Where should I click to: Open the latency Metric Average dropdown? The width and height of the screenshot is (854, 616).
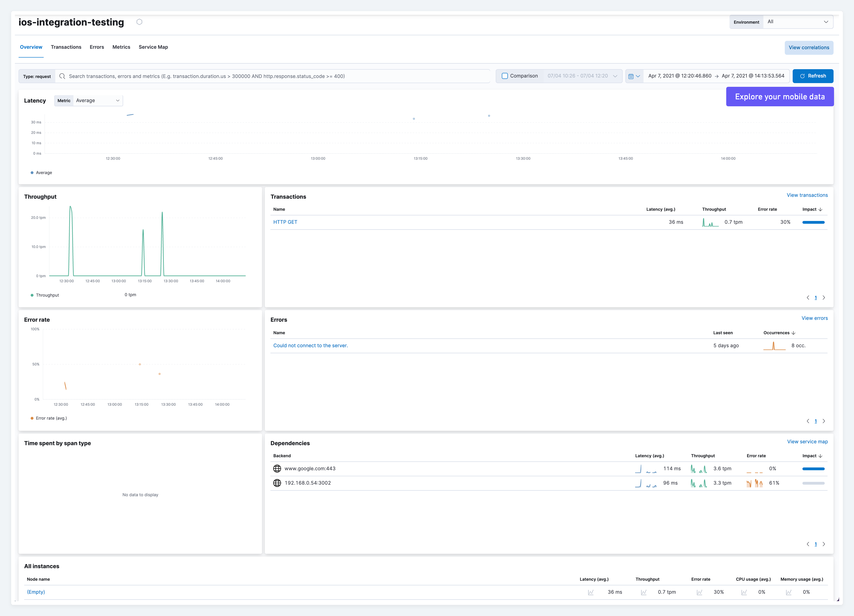(98, 101)
